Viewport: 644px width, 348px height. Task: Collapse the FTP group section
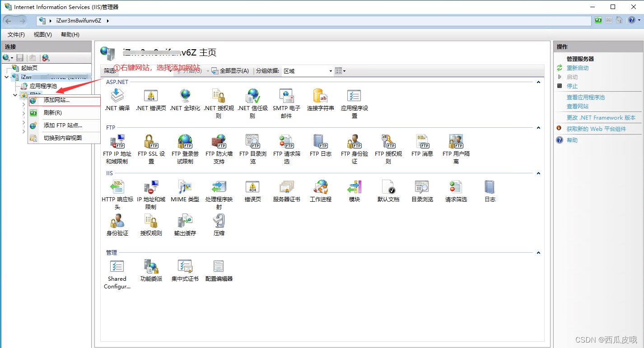[538, 128]
